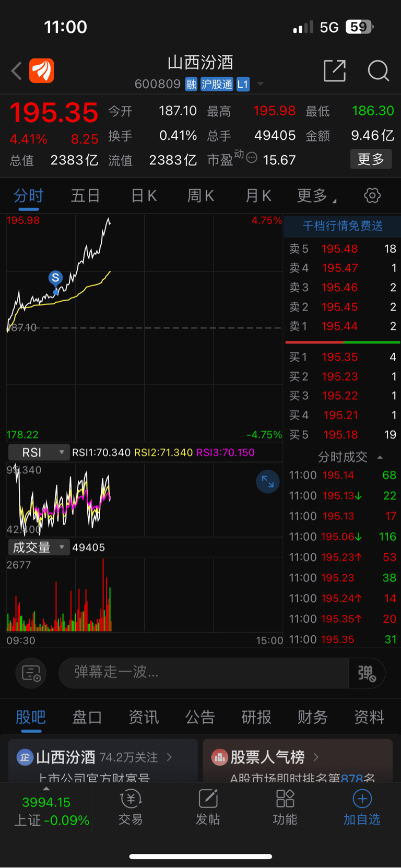Open the 成交量 indicator dropdown
This screenshot has width=401, height=868.
(38, 547)
